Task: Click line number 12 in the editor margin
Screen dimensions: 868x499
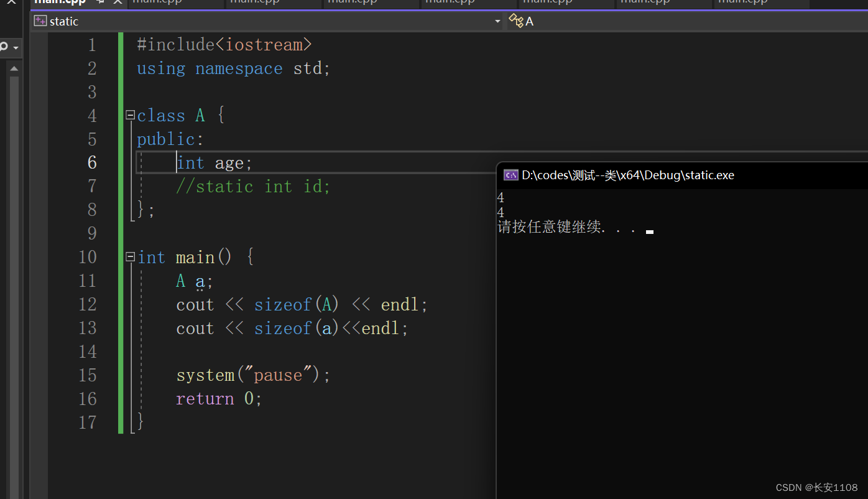Action: 88,304
